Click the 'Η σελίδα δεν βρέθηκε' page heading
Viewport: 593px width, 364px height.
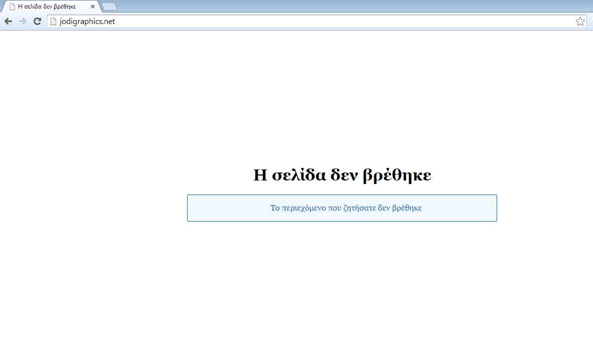342,175
